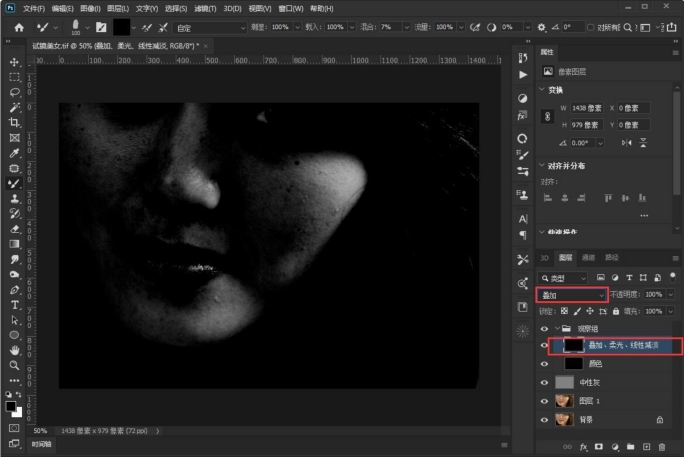Click the create new layer icon
The image size is (684, 457).
pos(646,447)
